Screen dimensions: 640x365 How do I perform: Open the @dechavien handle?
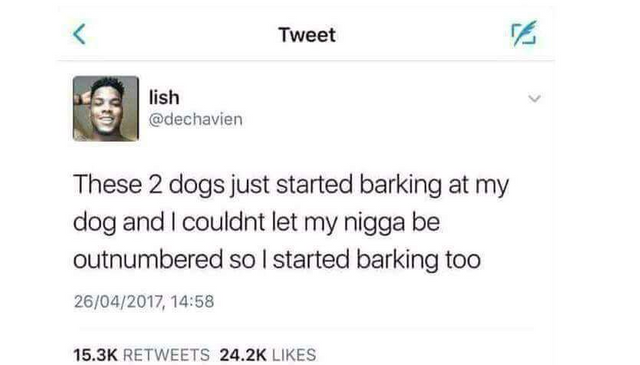click(x=196, y=120)
